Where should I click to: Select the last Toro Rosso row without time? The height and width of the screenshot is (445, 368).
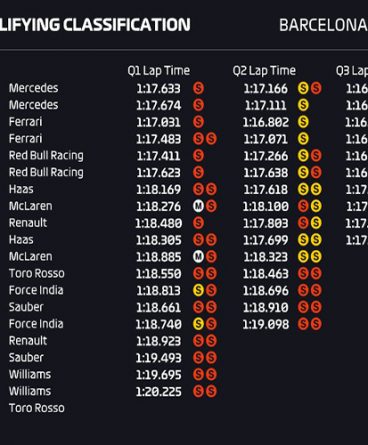click(37, 408)
